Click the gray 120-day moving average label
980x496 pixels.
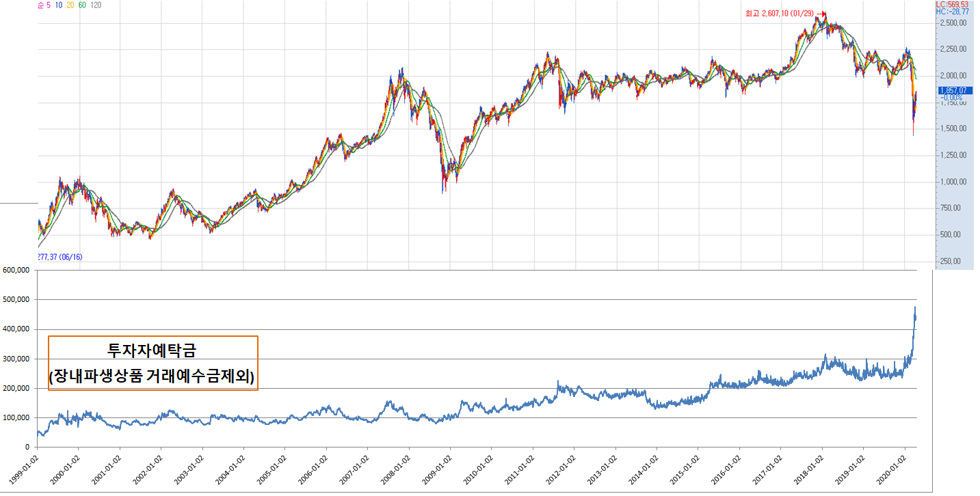[96, 5]
